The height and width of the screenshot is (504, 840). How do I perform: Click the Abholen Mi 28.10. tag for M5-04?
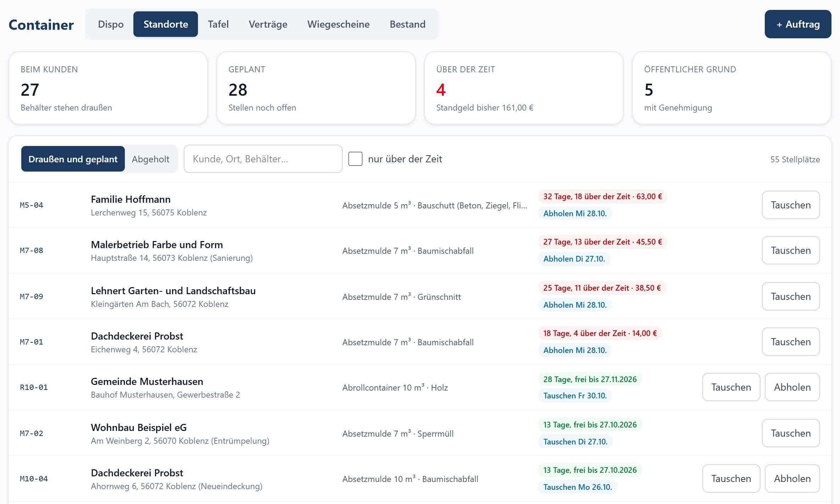(575, 213)
